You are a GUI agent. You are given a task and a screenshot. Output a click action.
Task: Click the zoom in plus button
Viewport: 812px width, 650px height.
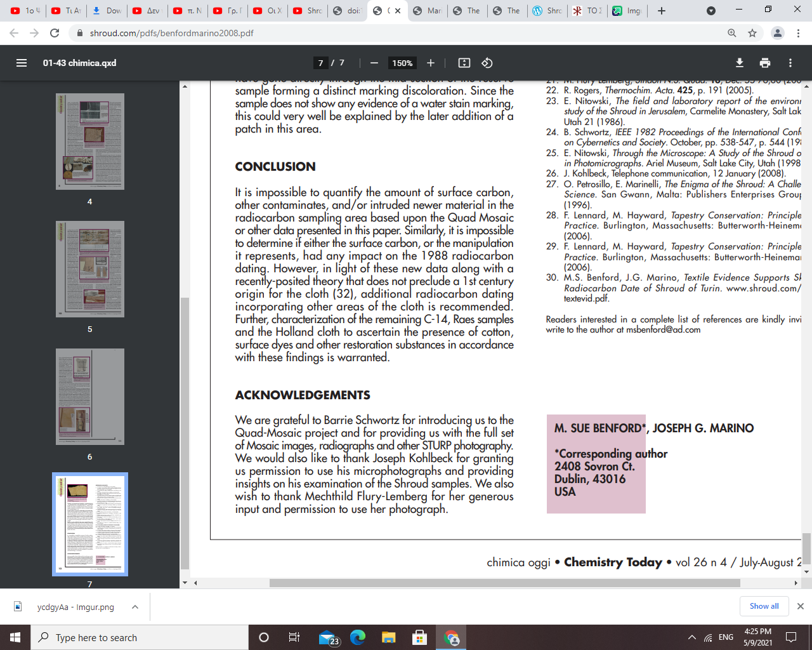tap(431, 63)
